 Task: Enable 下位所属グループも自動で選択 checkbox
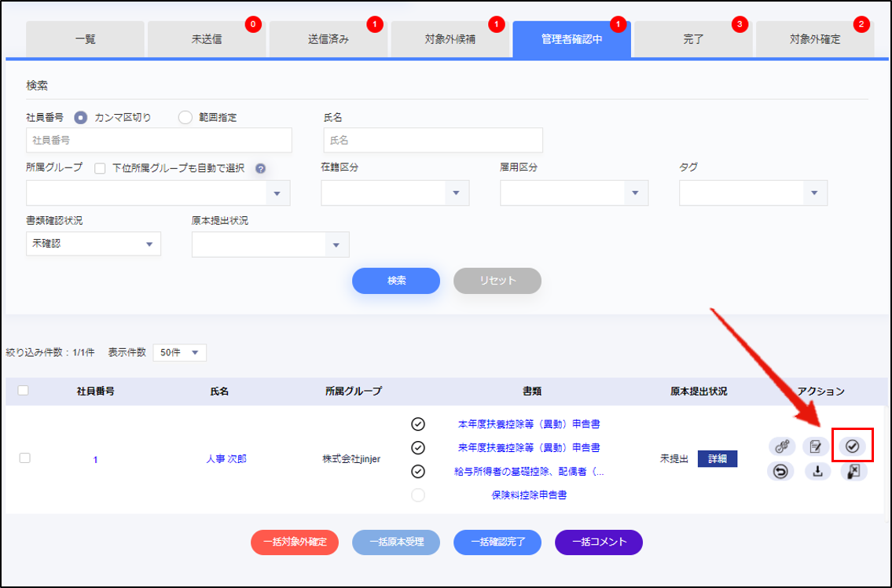click(101, 168)
